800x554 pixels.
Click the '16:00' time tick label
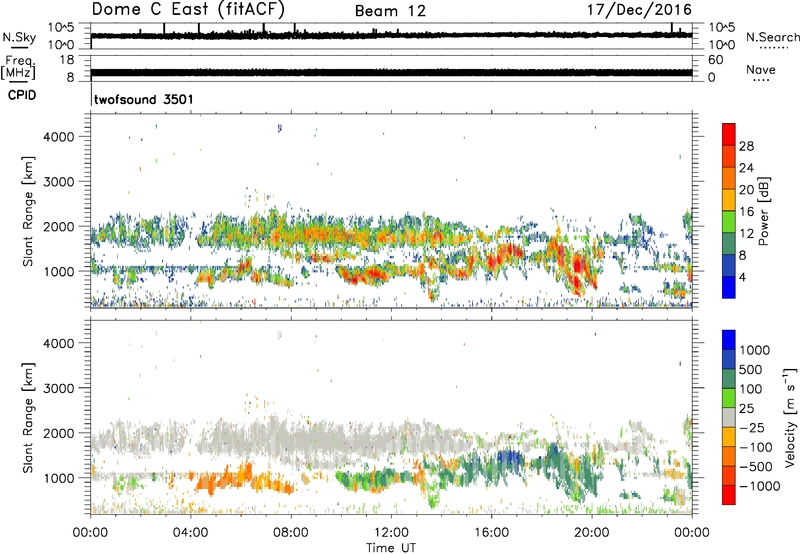coord(491,533)
